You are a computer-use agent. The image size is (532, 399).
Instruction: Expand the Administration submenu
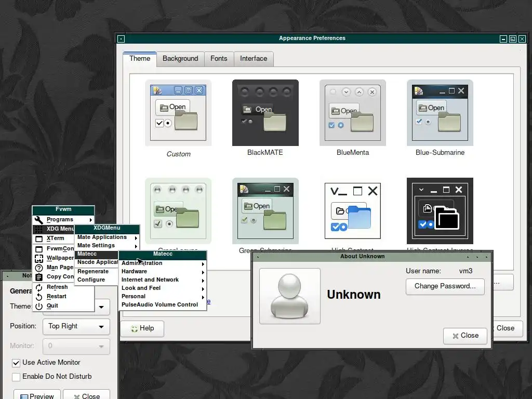[x=163, y=263]
